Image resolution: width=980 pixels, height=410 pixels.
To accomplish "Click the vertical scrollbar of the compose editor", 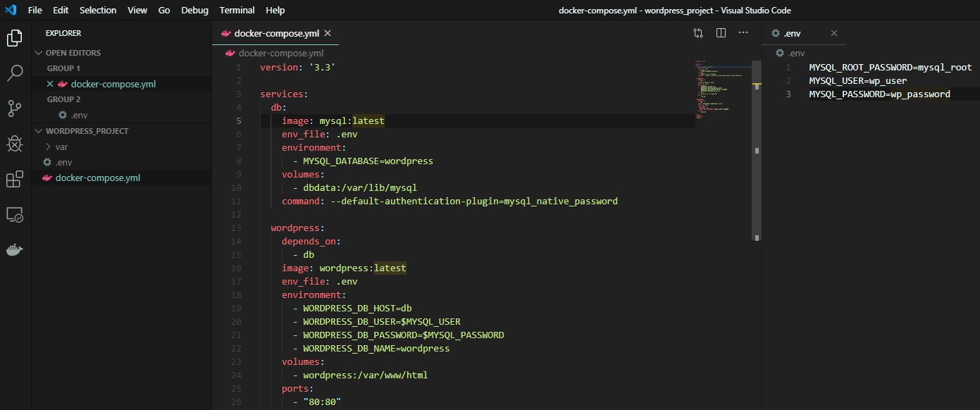I will tap(757, 151).
